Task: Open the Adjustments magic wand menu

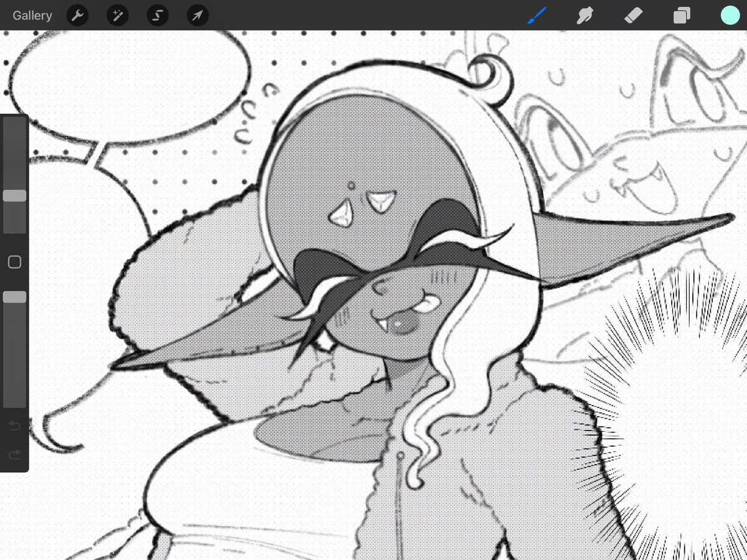Action: coord(118,16)
